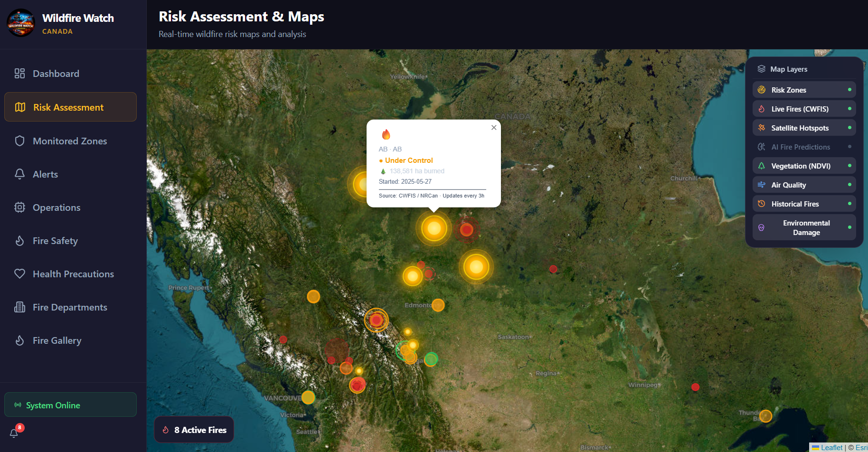This screenshot has width=868, height=452.
Task: Close the AB fire info popup
Action: (494, 127)
